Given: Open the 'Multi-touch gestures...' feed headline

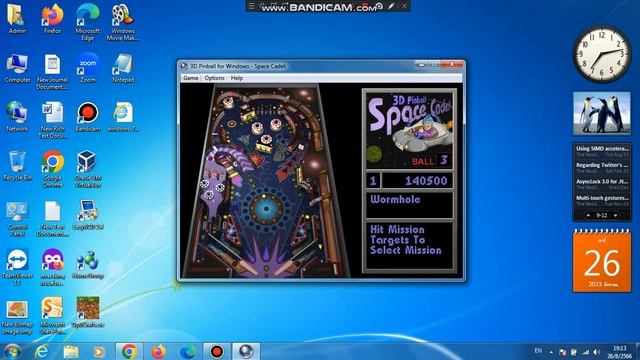Looking at the screenshot, I should tap(602, 200).
